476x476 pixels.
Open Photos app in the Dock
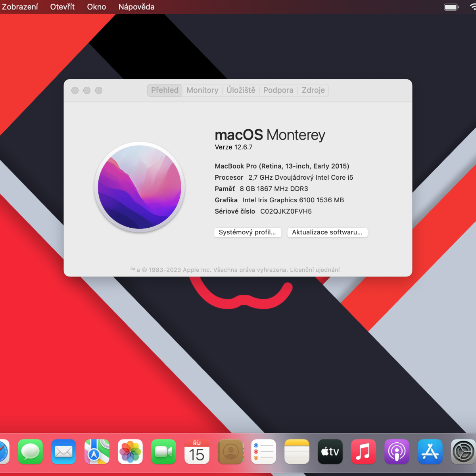click(x=130, y=452)
